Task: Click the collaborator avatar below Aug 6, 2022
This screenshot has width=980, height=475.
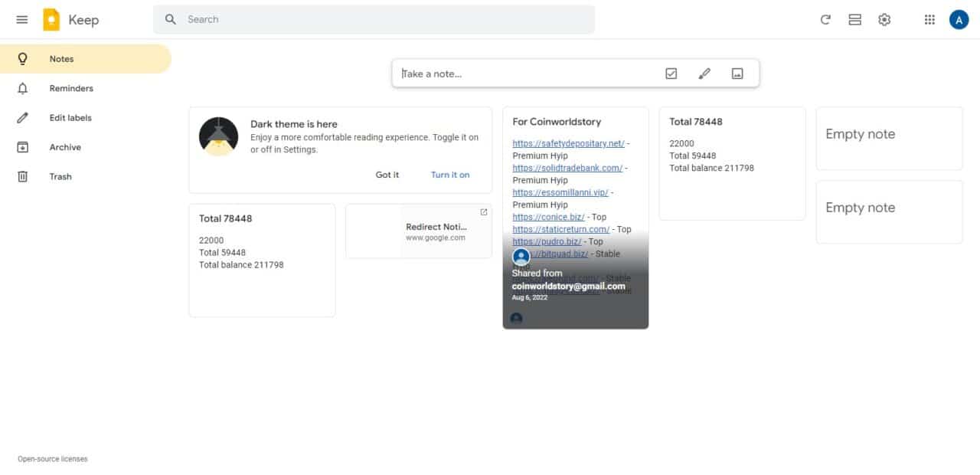Action: point(517,318)
